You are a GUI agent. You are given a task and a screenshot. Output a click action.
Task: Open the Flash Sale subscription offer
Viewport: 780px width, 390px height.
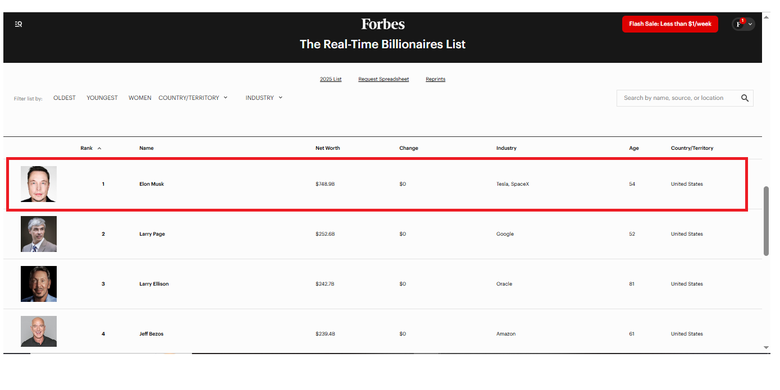[670, 24]
